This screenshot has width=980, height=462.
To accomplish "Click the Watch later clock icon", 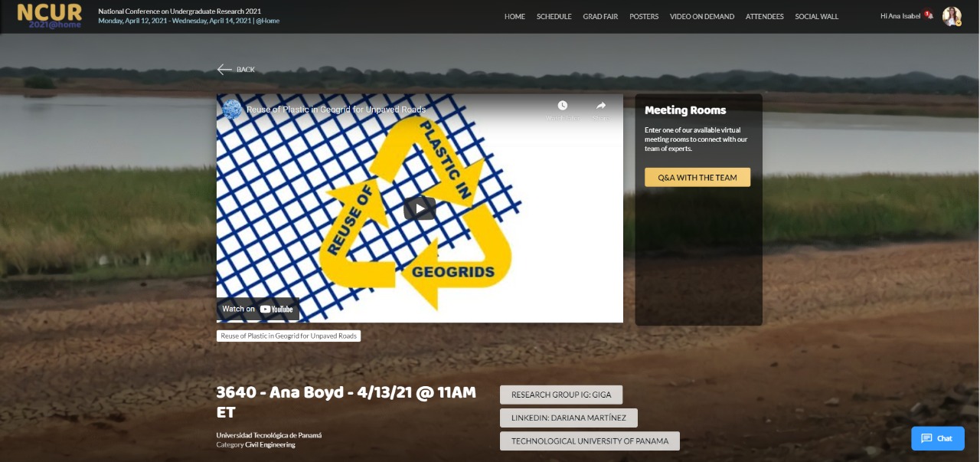I will click(x=563, y=106).
